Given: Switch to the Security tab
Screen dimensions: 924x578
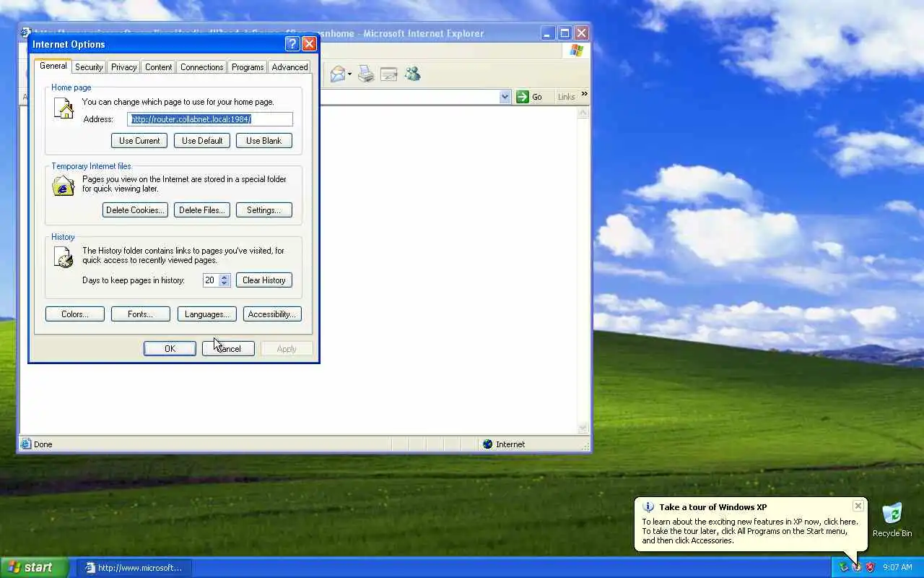Looking at the screenshot, I should pos(89,67).
